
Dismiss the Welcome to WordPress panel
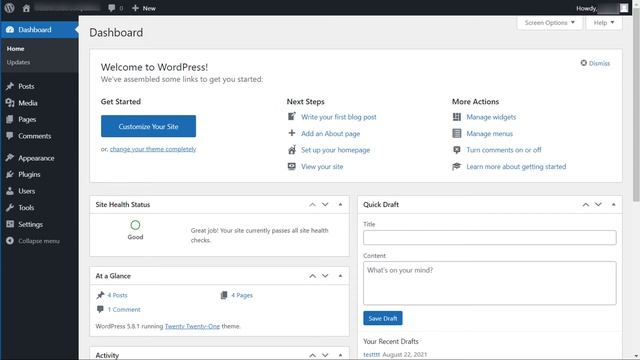click(x=595, y=63)
